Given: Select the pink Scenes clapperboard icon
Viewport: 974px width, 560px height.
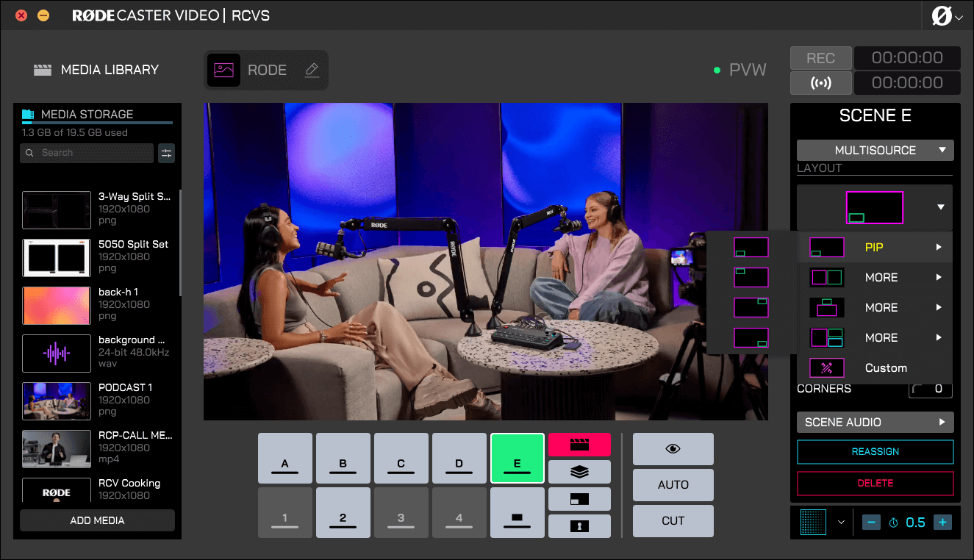Looking at the screenshot, I should (579, 445).
